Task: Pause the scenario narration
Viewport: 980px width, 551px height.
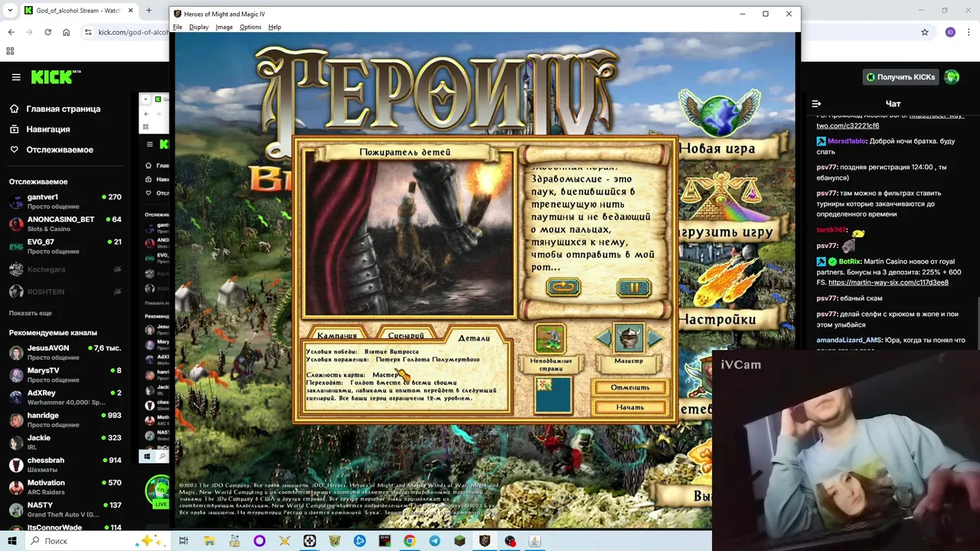Action: pos(634,288)
